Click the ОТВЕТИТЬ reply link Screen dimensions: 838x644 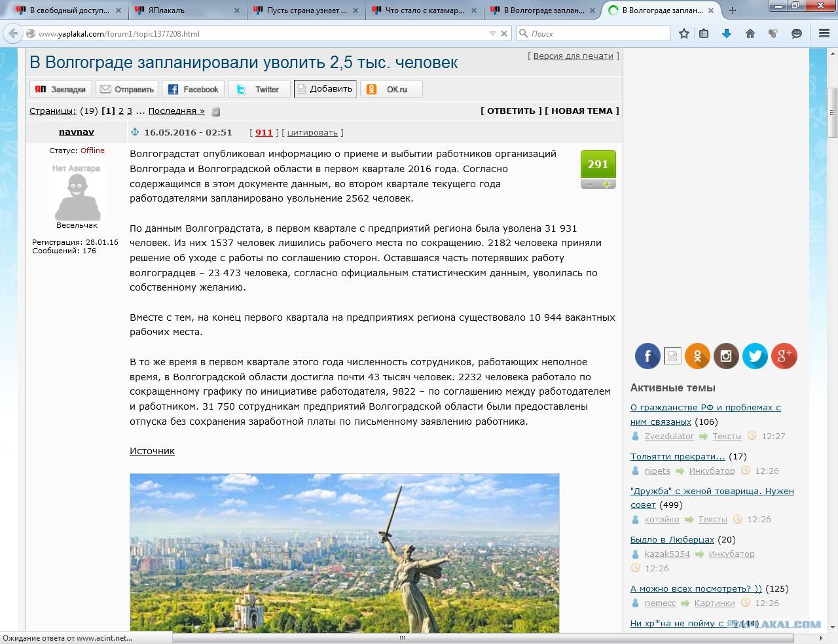click(x=511, y=111)
